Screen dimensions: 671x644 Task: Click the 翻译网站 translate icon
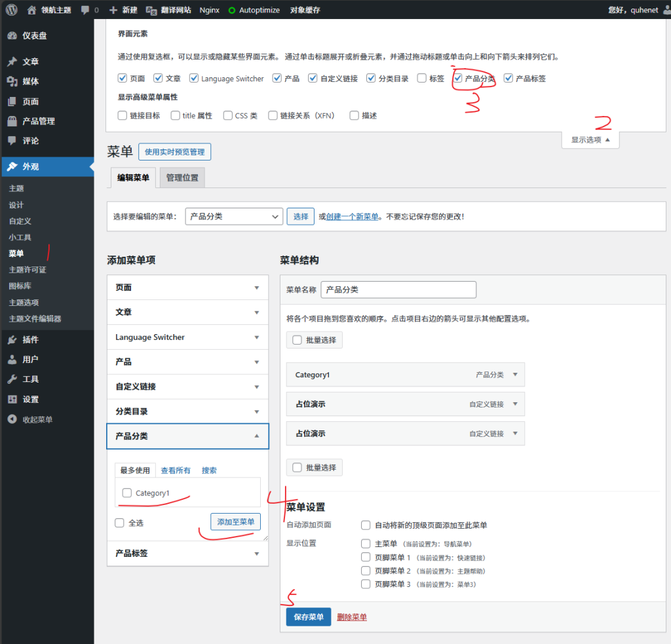(151, 10)
